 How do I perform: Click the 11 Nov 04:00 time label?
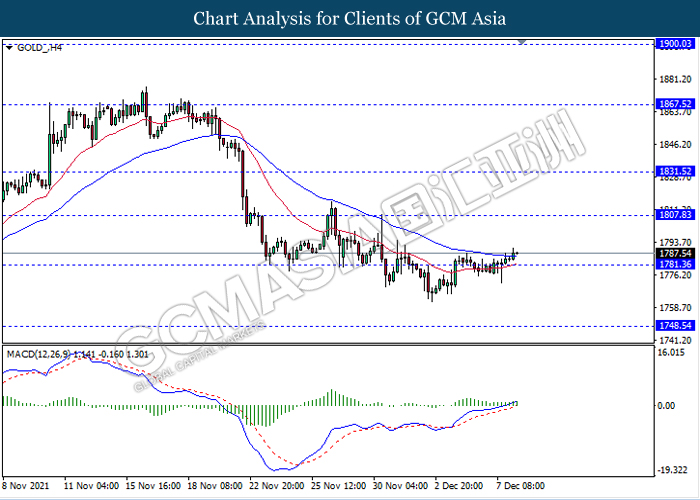click(91, 485)
